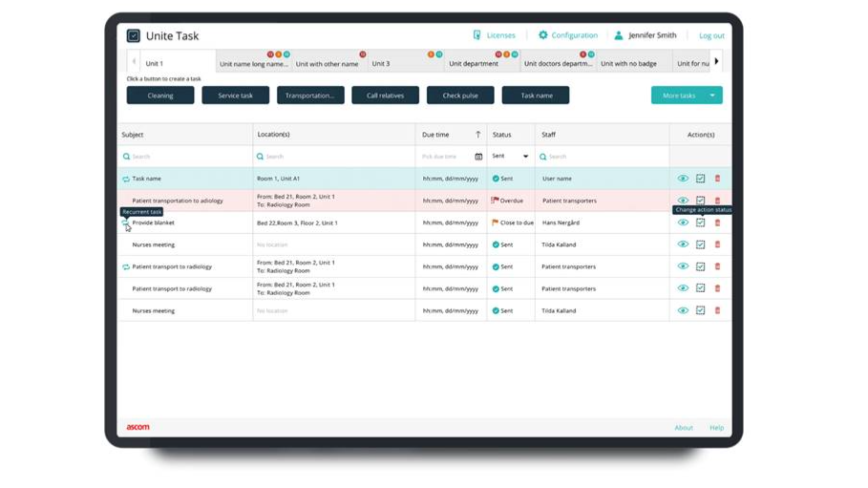
Task: View details of Task name row
Action: [683, 179]
